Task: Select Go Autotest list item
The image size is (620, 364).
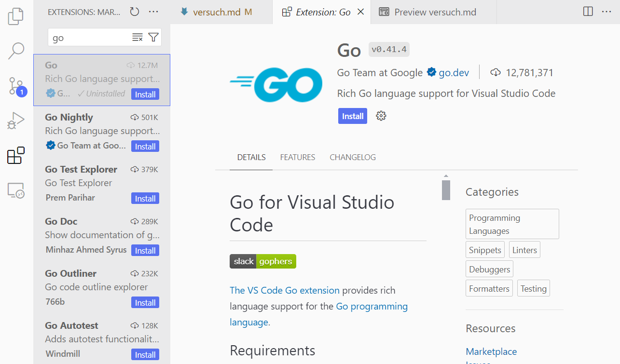Action: [x=102, y=340]
